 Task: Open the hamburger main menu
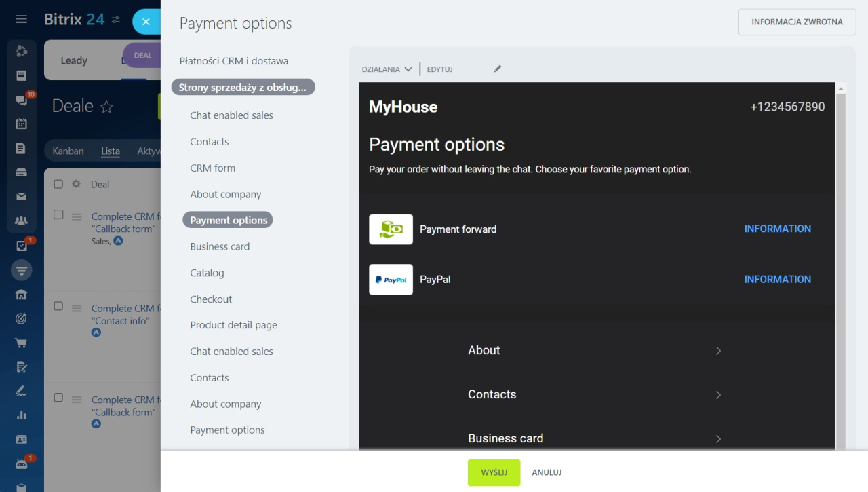[22, 19]
